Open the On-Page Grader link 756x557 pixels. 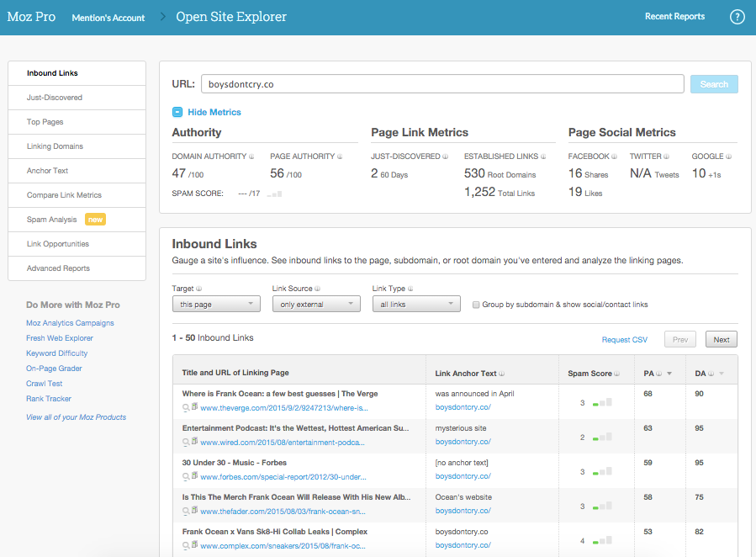pyautogui.click(x=54, y=369)
